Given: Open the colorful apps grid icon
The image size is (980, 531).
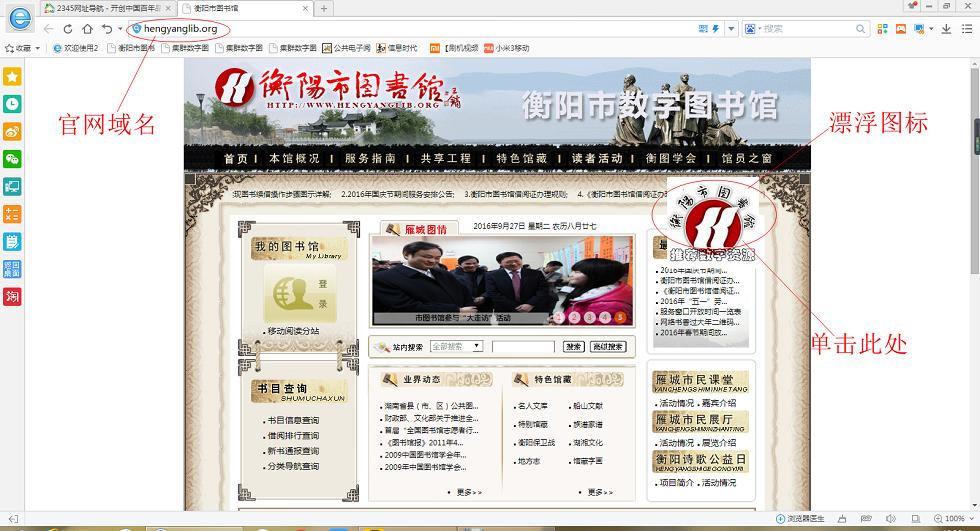Looking at the screenshot, I should (x=882, y=29).
